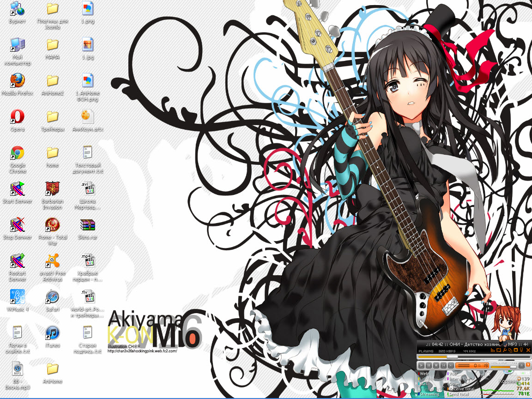Skip to the next track
This screenshot has width=532, height=399.
[451, 365]
